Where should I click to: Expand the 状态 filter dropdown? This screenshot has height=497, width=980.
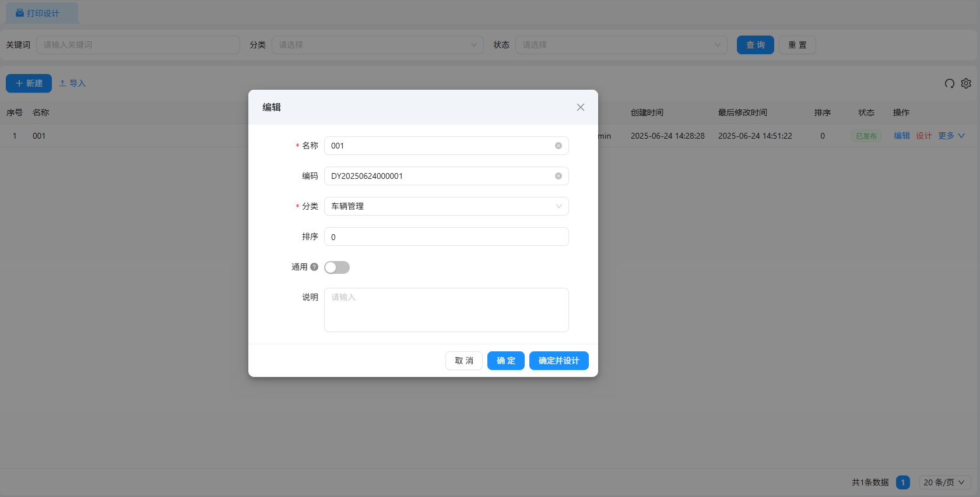pos(621,45)
